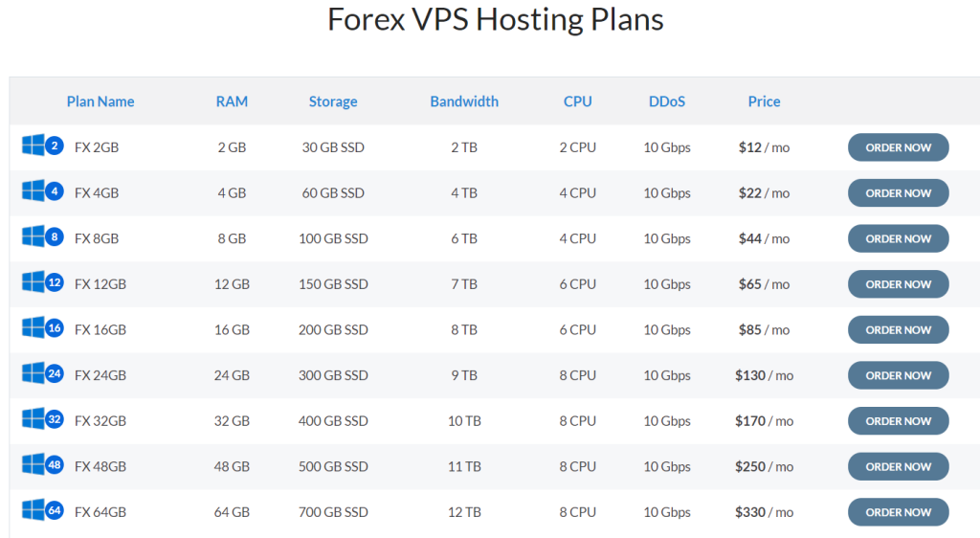Viewport: 980px width, 538px height.
Task: Click the Windows icon badge numbered 12
Action: tap(55, 283)
